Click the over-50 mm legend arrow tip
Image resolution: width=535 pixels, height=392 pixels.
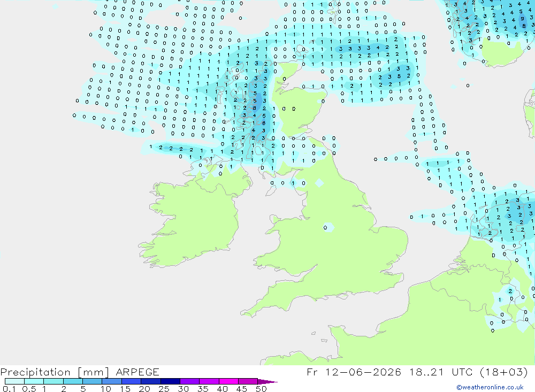(268, 381)
